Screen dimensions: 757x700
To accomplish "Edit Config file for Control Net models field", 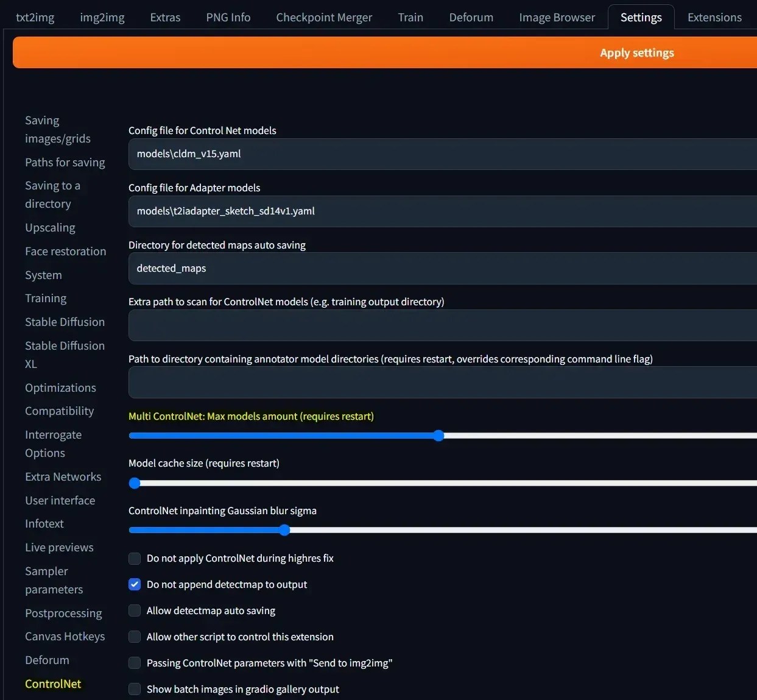I will click(x=443, y=154).
